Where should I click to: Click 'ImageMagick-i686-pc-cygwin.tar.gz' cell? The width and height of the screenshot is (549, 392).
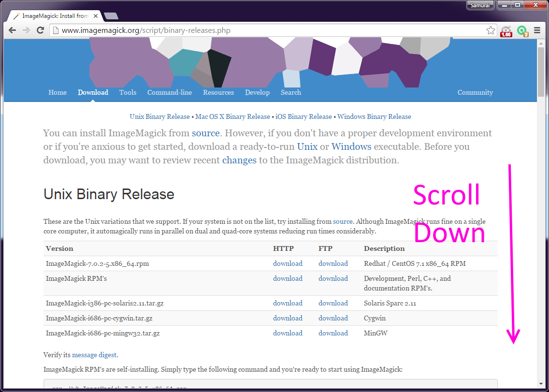(x=99, y=318)
